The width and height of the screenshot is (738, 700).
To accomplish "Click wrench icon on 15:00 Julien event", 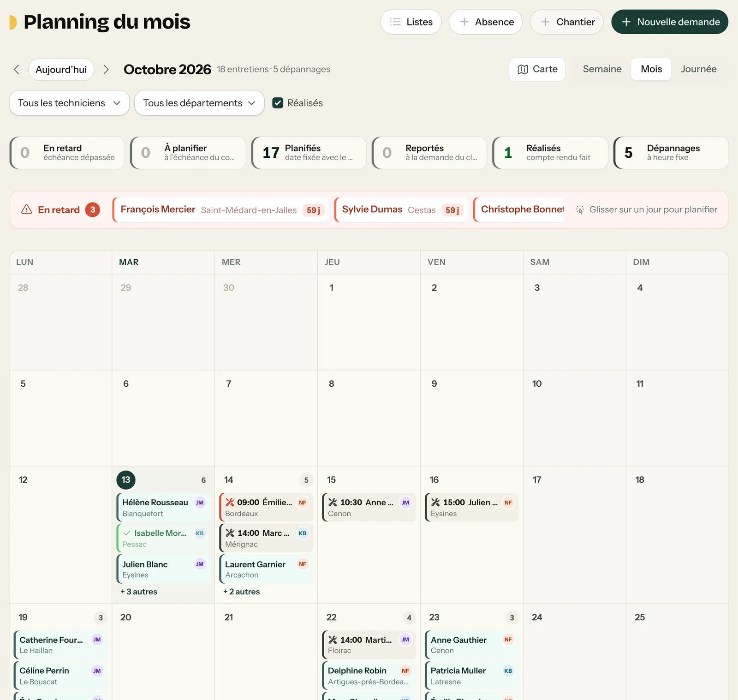I will [435, 503].
